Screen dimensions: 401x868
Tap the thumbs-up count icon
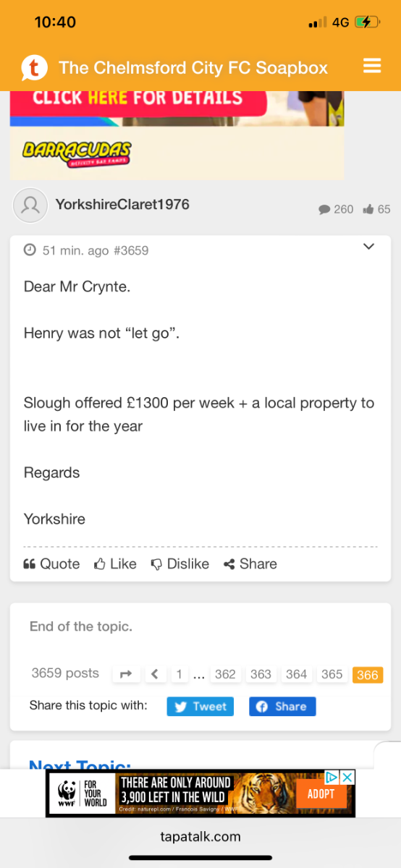click(x=368, y=209)
